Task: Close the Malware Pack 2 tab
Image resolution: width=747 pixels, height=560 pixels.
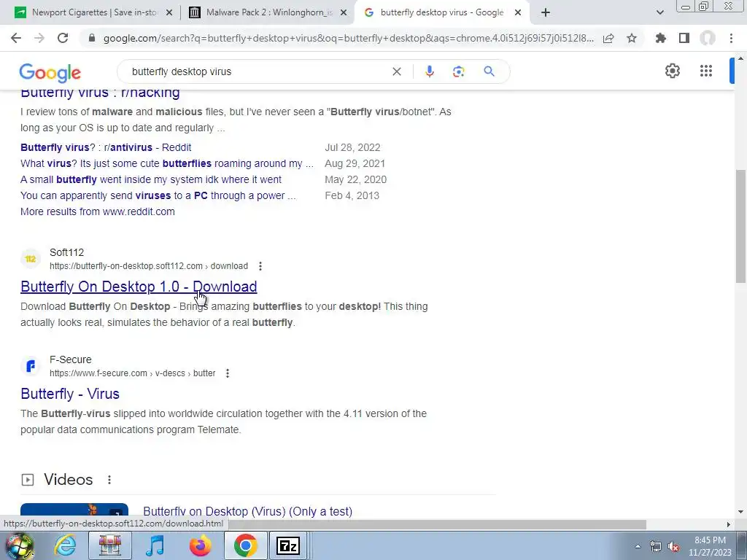Action: [x=344, y=13]
